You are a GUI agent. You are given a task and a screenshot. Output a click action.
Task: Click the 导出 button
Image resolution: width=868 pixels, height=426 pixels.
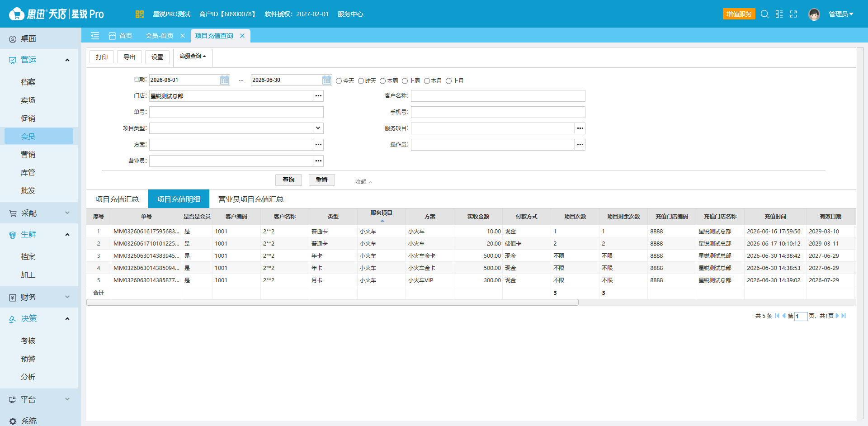129,57
